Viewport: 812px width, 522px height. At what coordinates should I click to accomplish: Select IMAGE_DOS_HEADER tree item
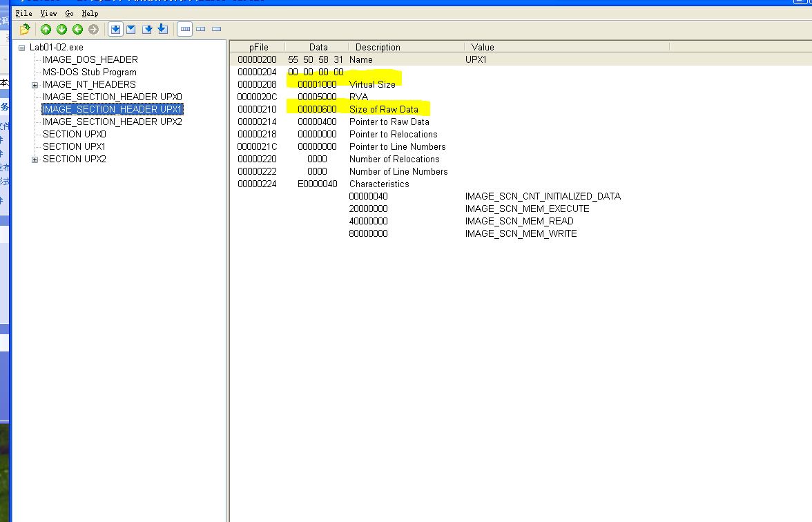coord(90,59)
